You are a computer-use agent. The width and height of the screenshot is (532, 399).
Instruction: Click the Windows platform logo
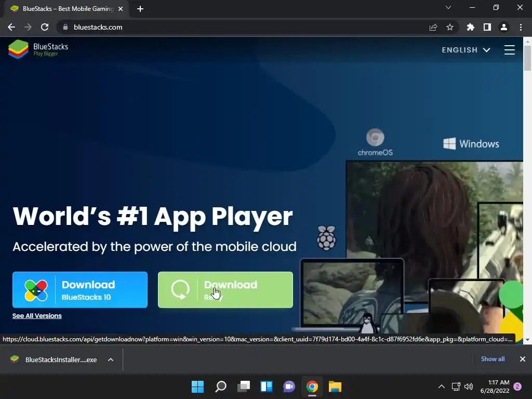point(471,144)
